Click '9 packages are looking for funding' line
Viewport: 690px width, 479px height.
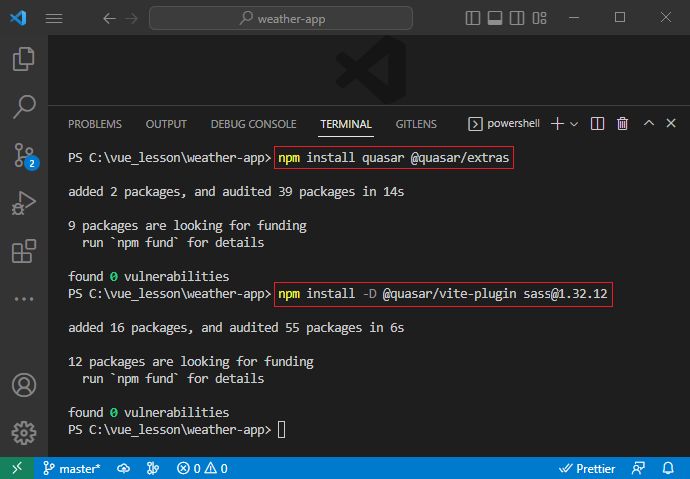(187, 226)
